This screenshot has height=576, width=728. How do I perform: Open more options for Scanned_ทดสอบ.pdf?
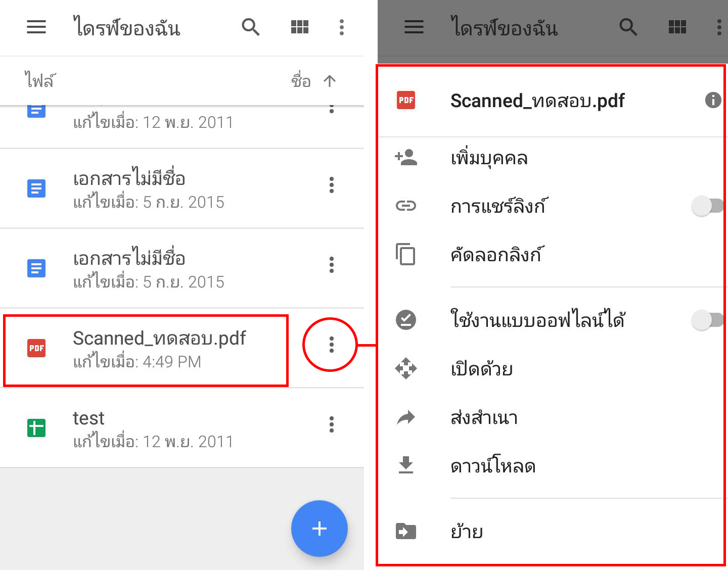(332, 345)
